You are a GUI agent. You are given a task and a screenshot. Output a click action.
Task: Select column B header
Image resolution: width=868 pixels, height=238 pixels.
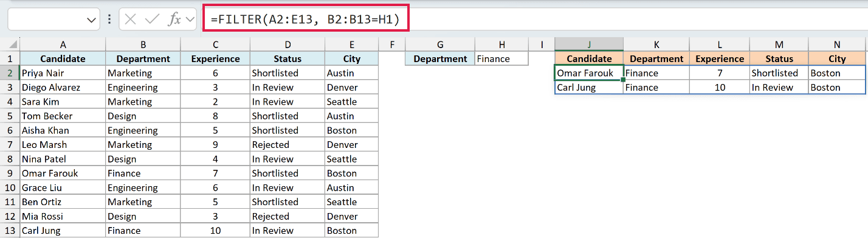click(x=143, y=44)
